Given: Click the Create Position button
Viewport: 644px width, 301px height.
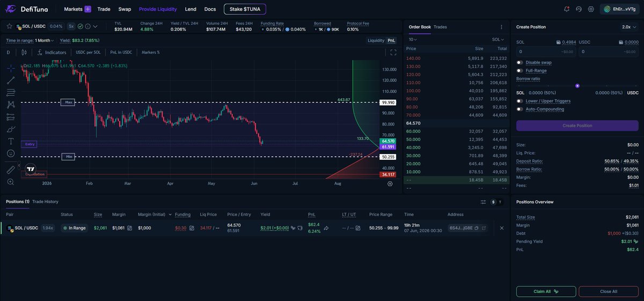Looking at the screenshot, I should pyautogui.click(x=577, y=126).
